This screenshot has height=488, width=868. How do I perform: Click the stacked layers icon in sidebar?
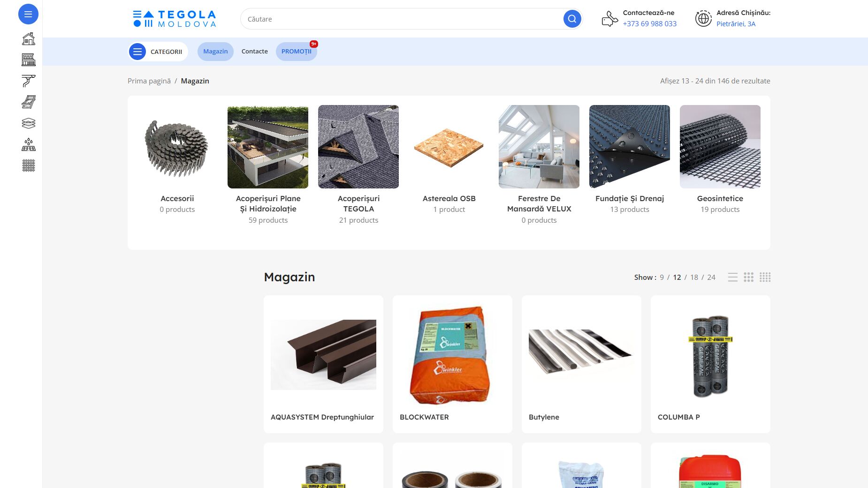(29, 123)
